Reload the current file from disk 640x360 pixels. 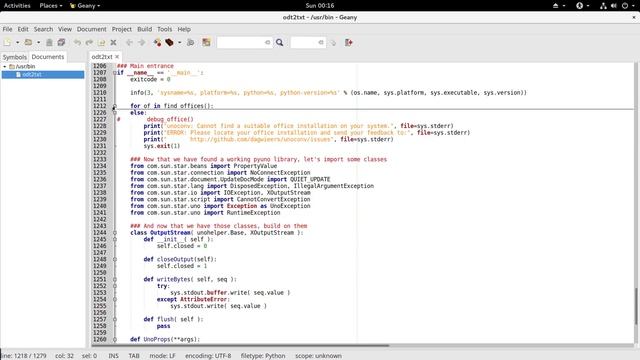[101, 42]
